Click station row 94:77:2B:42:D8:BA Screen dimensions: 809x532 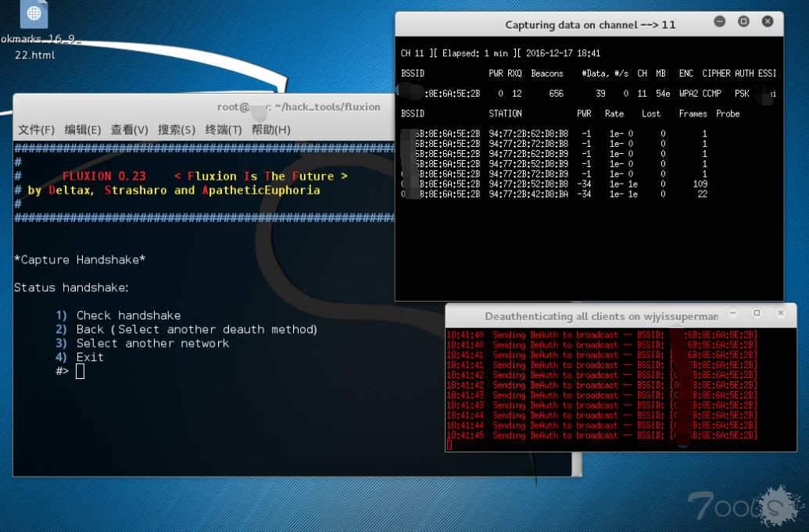click(553, 194)
